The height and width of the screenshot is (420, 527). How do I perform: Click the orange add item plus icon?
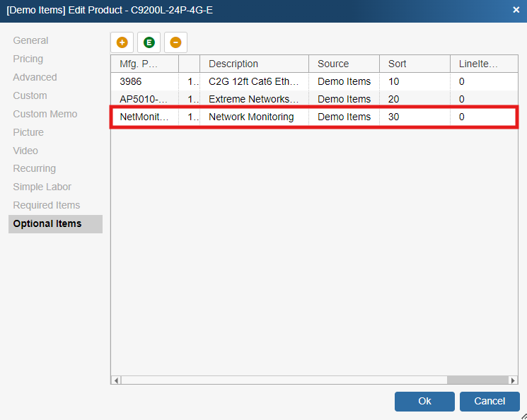(x=122, y=42)
